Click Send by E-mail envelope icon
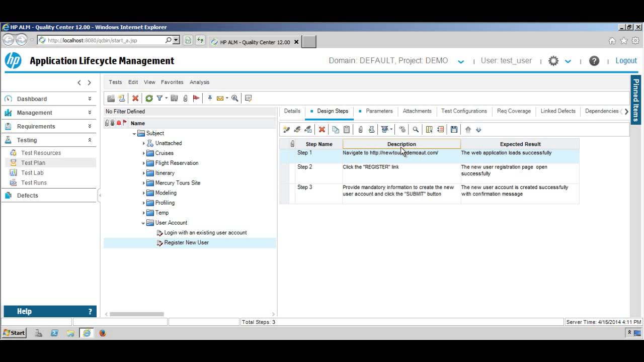 [x=220, y=99]
